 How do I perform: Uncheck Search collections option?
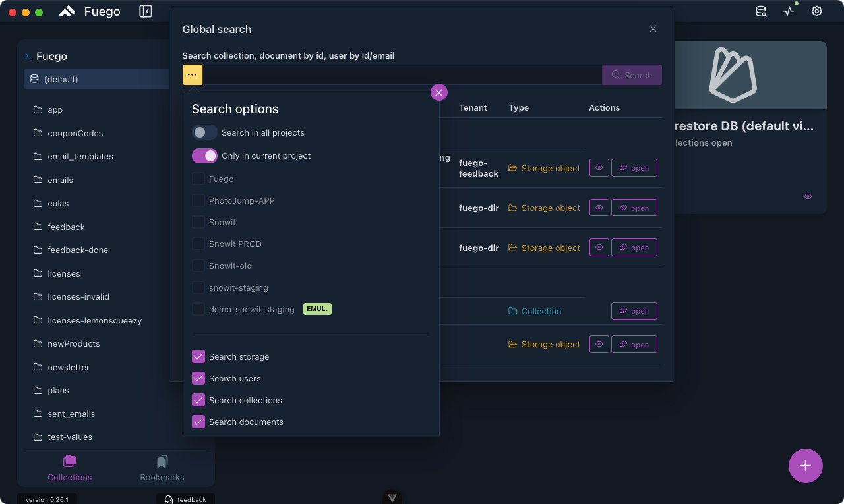198,400
